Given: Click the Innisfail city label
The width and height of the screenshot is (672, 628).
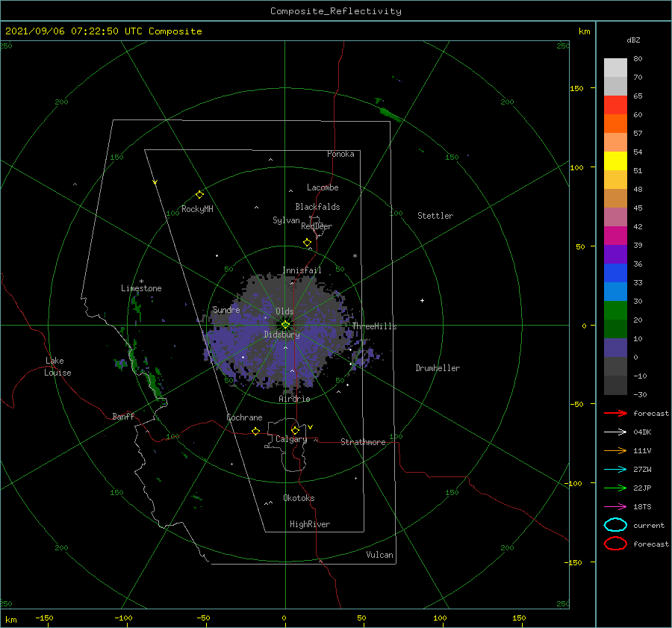Looking at the screenshot, I should click(x=302, y=270).
